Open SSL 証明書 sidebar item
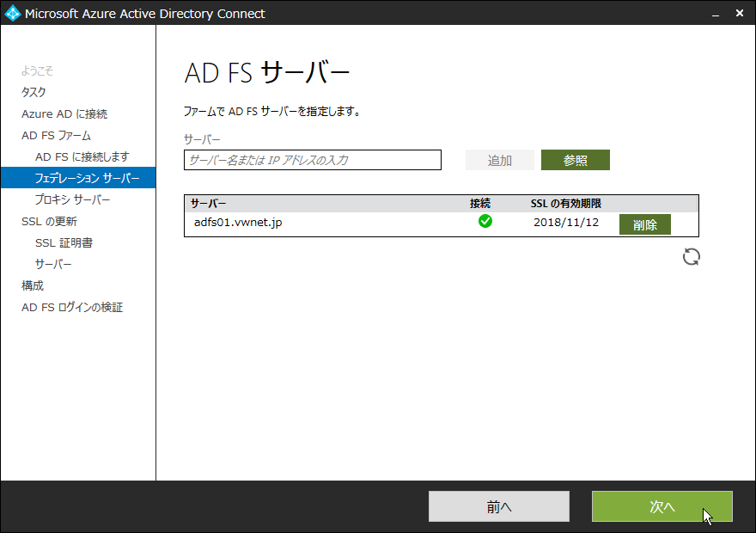756x533 pixels. point(64,242)
